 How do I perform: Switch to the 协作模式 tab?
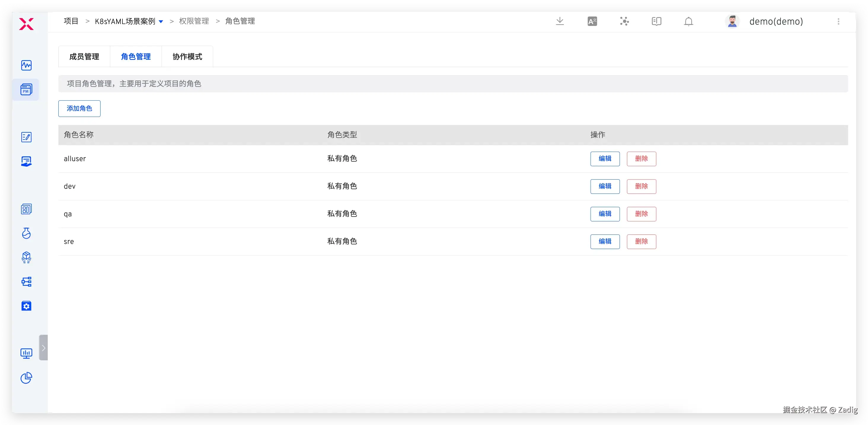pos(187,57)
